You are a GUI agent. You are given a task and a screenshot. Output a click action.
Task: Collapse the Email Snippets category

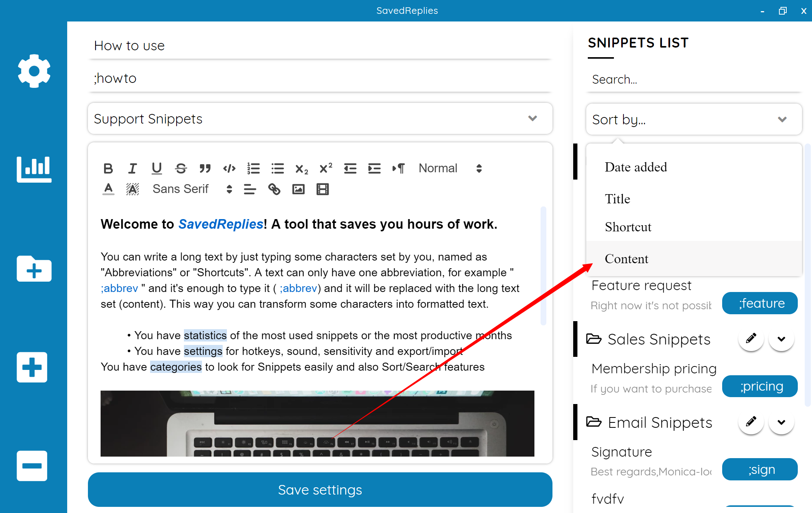point(781,422)
